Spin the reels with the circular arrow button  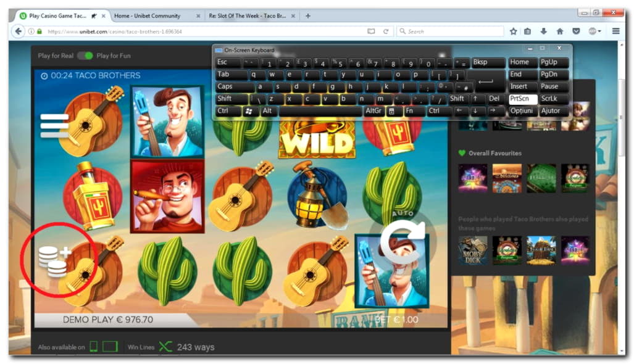(403, 242)
